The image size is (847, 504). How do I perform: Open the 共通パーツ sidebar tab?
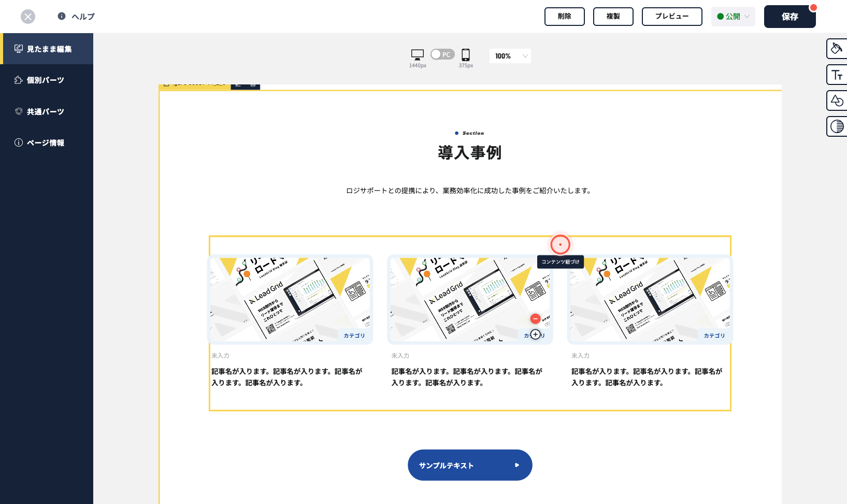click(47, 111)
